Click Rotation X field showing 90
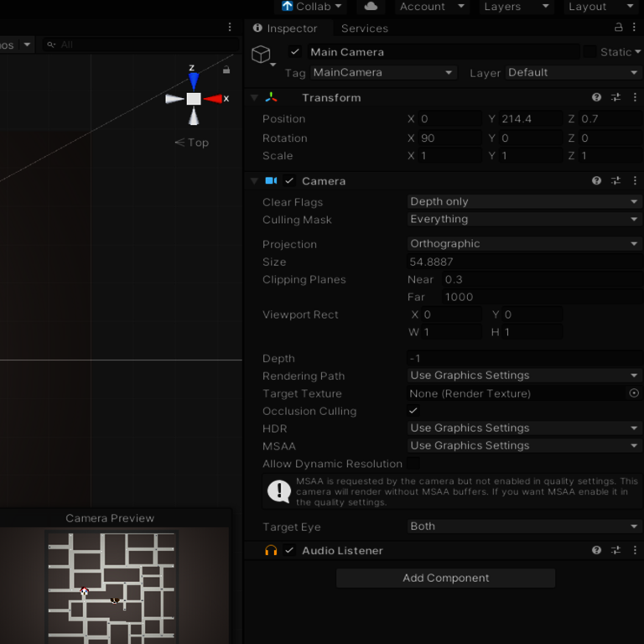The height and width of the screenshot is (644, 644). 449,138
